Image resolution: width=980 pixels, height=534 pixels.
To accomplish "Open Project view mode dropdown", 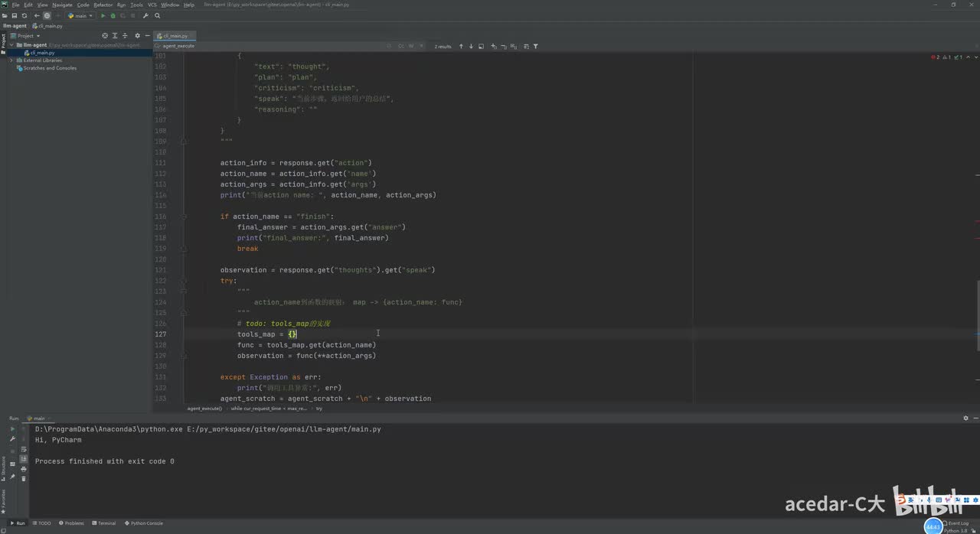I will tap(25, 36).
